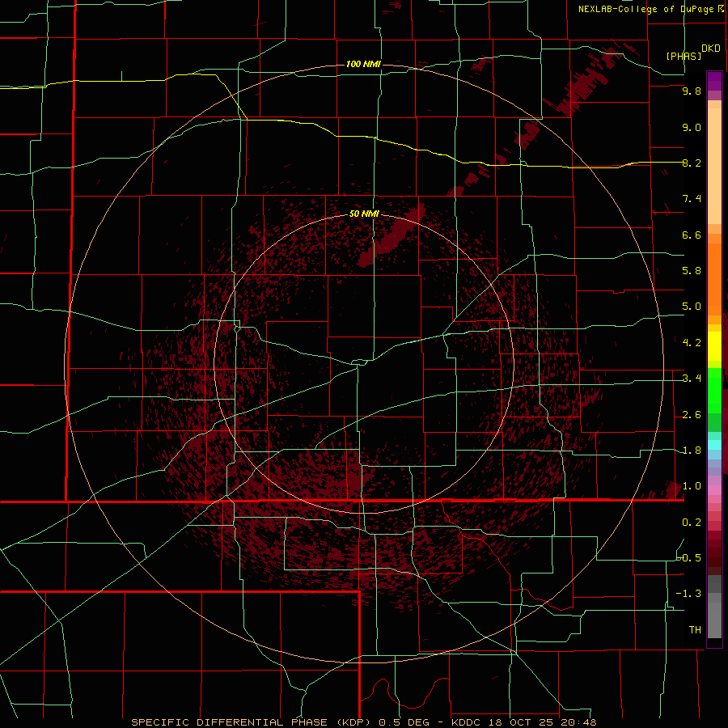Viewport: 728px width, 728px height.
Task: Click the 1.8 legend value
Action: [692, 451]
